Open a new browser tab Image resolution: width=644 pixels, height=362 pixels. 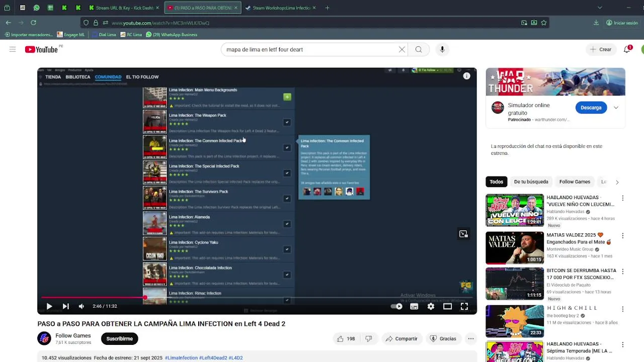click(x=327, y=8)
